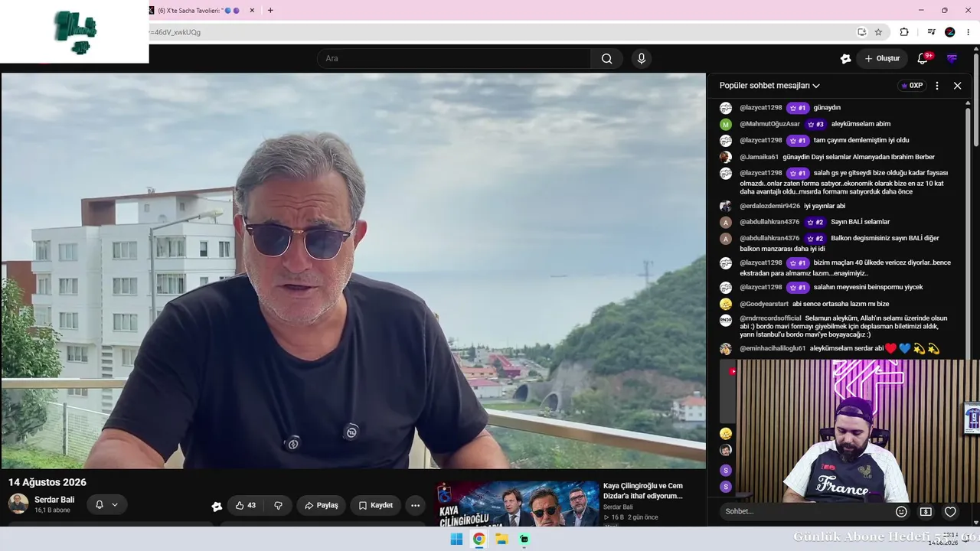The width and height of the screenshot is (980, 551).
Task: Open the 0XP points badge
Action: [x=912, y=86]
